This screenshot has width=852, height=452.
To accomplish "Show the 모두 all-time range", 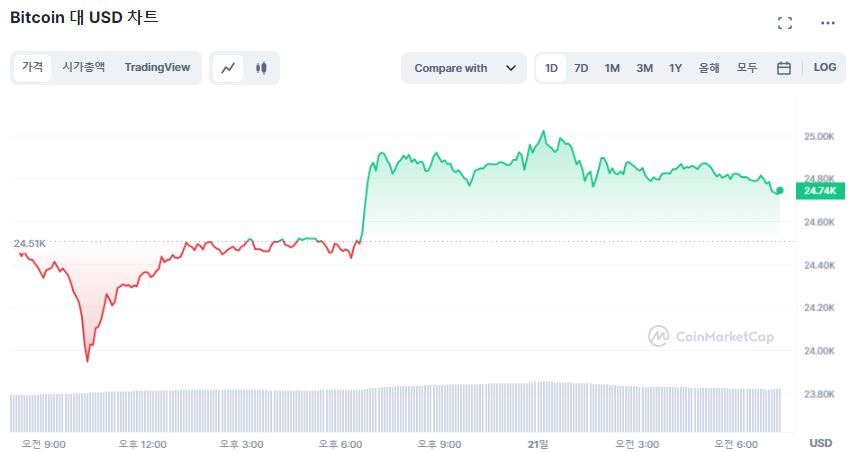I will pyautogui.click(x=747, y=68).
